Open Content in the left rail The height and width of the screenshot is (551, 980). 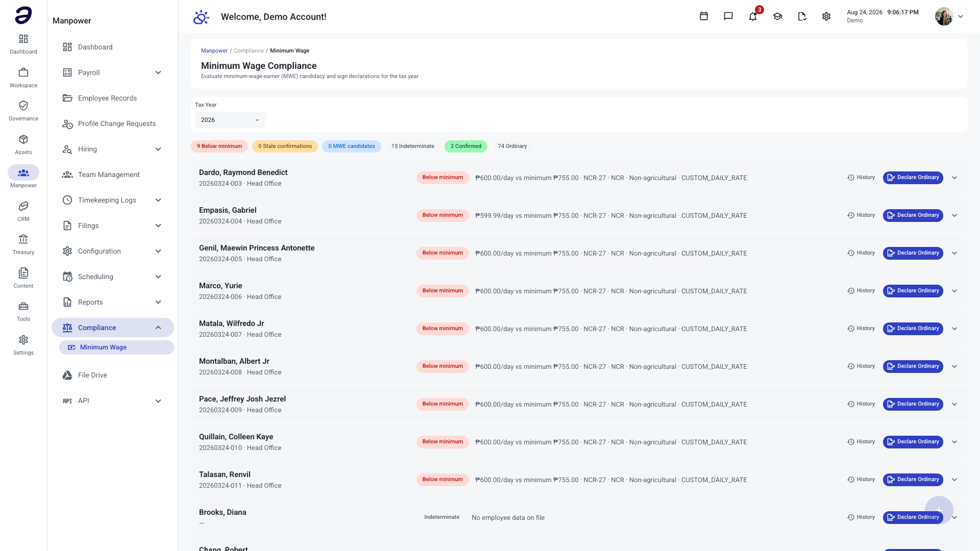(x=23, y=278)
